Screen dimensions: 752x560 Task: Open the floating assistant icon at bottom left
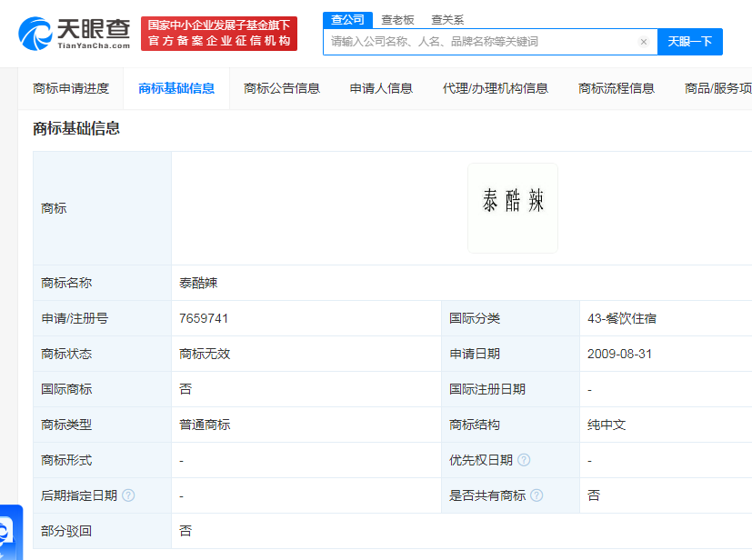(x=10, y=533)
